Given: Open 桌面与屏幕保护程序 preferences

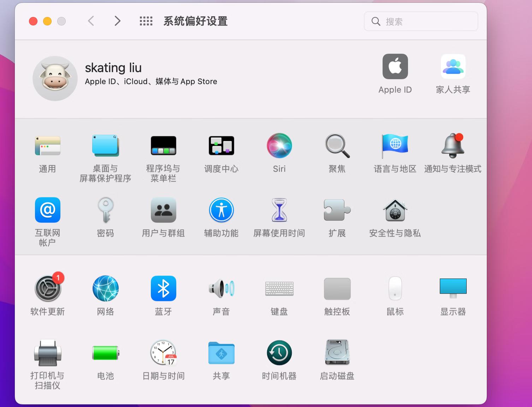Looking at the screenshot, I should click(105, 146).
